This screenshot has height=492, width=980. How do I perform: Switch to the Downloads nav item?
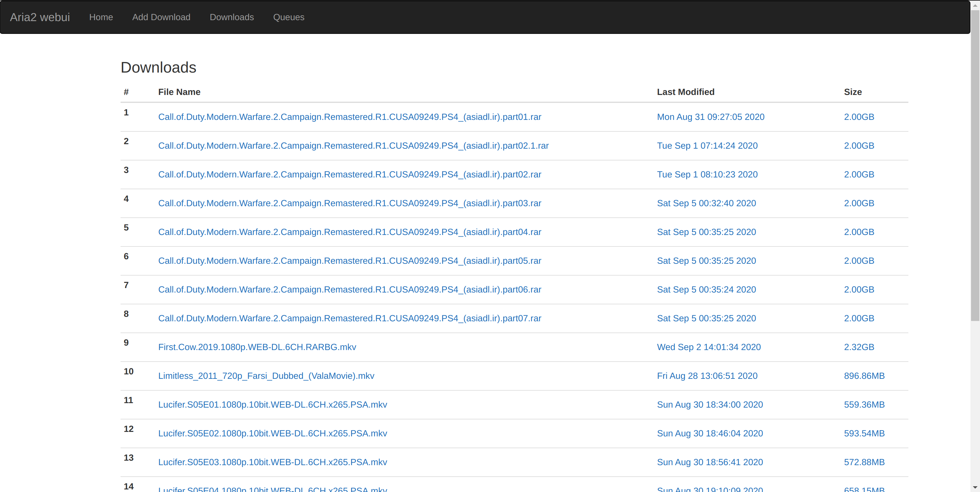tap(231, 17)
